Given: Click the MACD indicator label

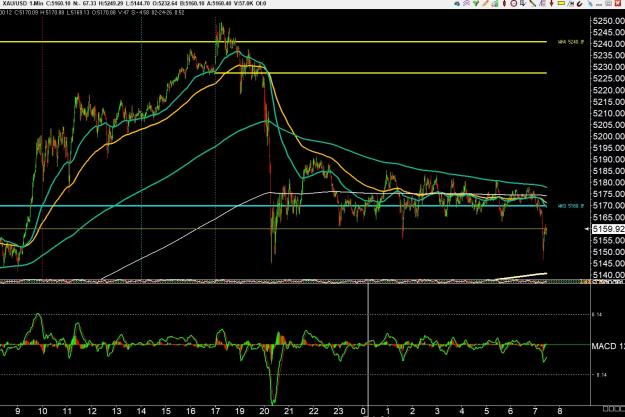Looking at the screenshot, I should [x=608, y=346].
